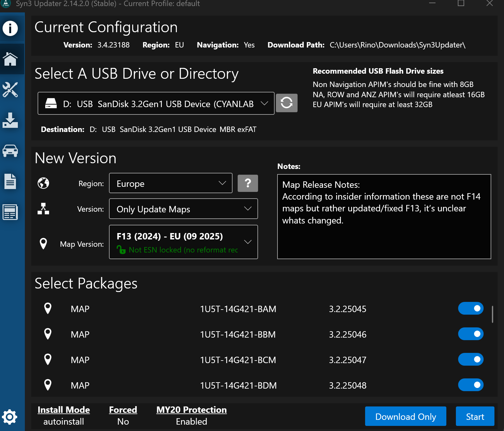Click the region help question mark button
Screen dimensions: 504x431
click(248, 183)
